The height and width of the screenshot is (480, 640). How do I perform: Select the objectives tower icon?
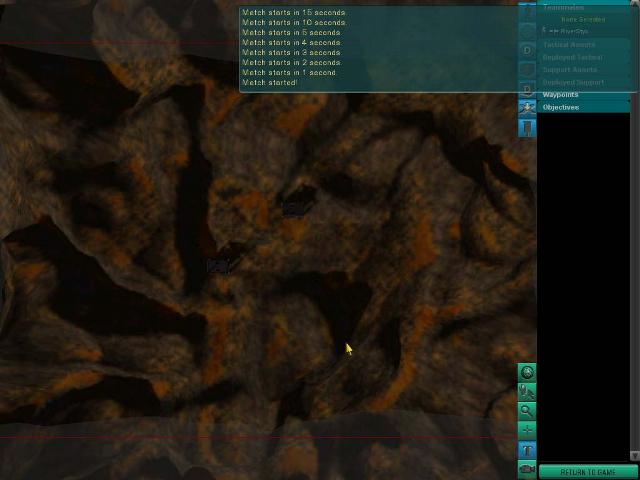click(x=527, y=128)
